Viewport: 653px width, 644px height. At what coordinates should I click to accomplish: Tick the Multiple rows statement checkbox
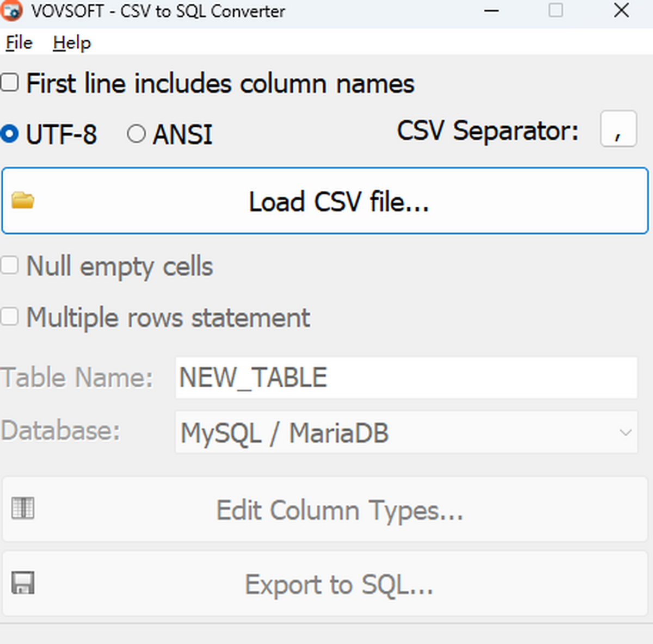(9, 317)
